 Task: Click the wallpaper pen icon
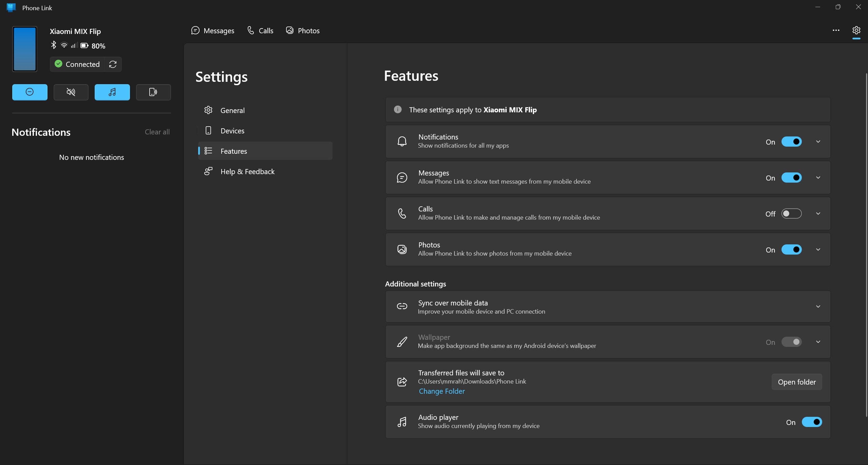pyautogui.click(x=401, y=341)
